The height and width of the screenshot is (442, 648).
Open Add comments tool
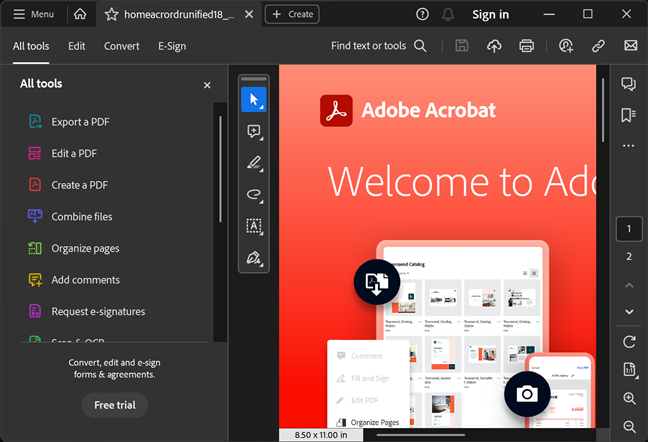click(74, 280)
